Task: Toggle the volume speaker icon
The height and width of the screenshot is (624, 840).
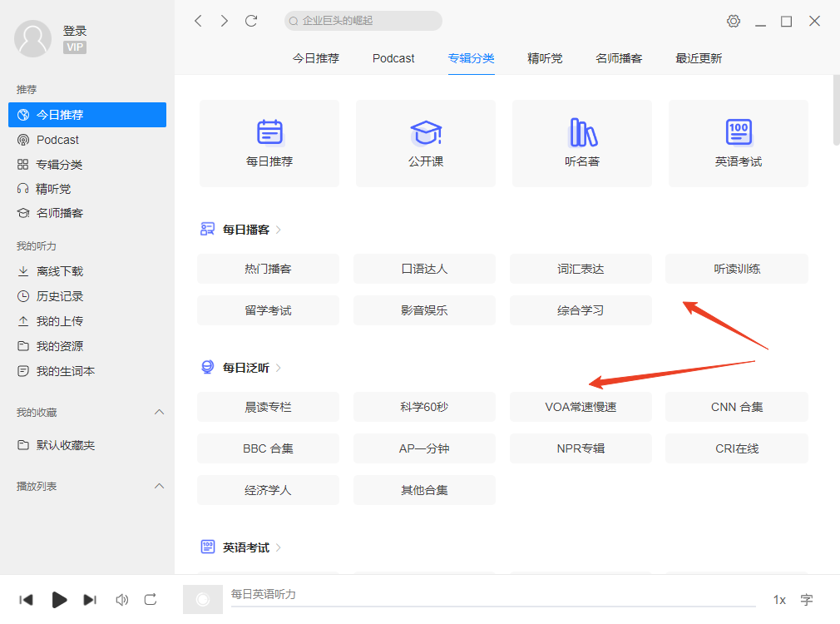Action: [x=122, y=599]
